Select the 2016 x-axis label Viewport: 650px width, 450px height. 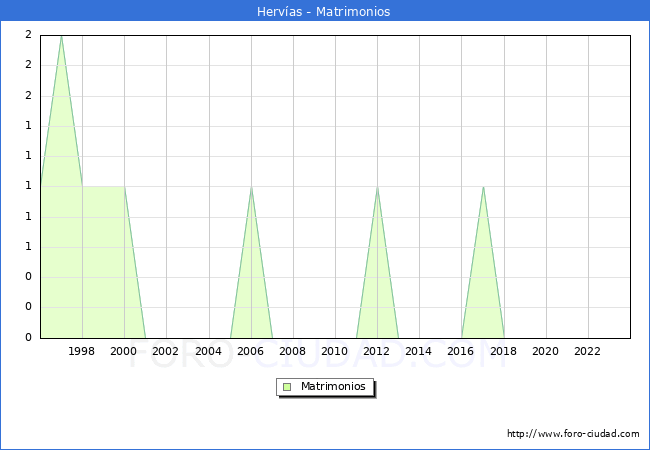(x=461, y=351)
